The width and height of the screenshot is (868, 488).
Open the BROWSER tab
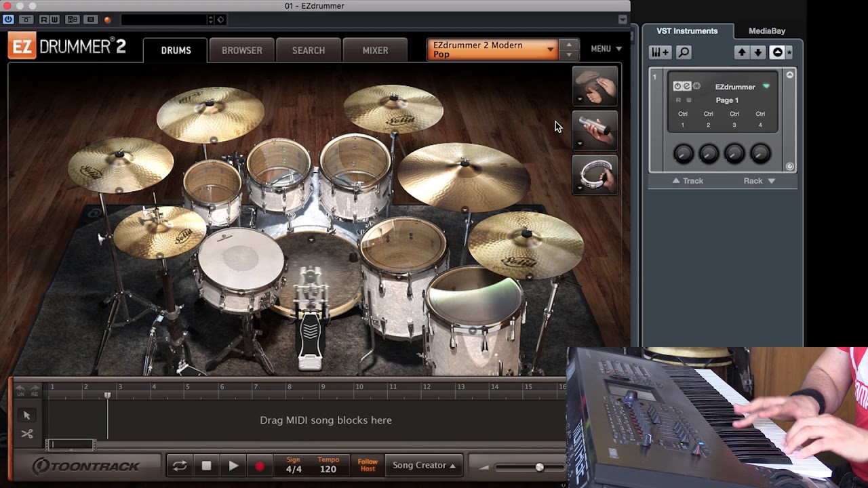click(x=241, y=50)
